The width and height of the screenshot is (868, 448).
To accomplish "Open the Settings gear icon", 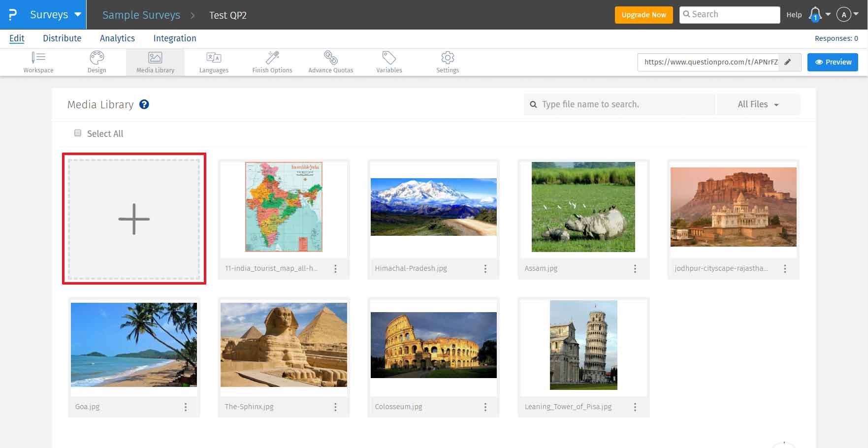I will [448, 58].
